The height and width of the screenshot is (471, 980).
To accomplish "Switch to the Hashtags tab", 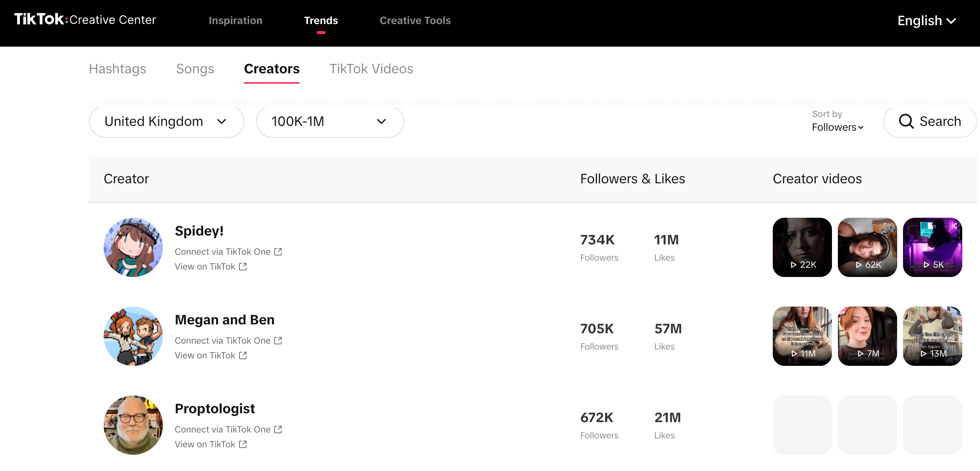I will tap(118, 69).
